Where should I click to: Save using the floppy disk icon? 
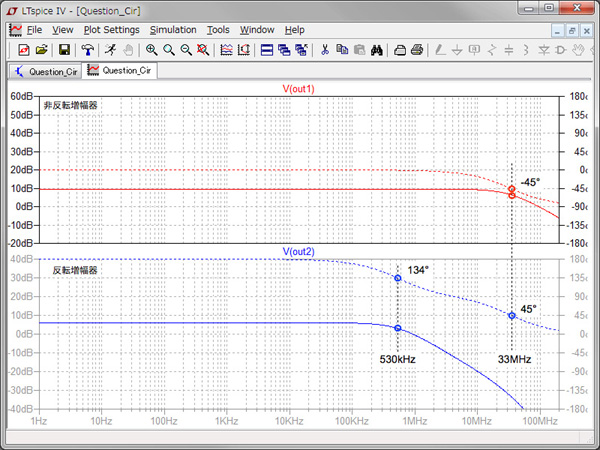(x=64, y=49)
